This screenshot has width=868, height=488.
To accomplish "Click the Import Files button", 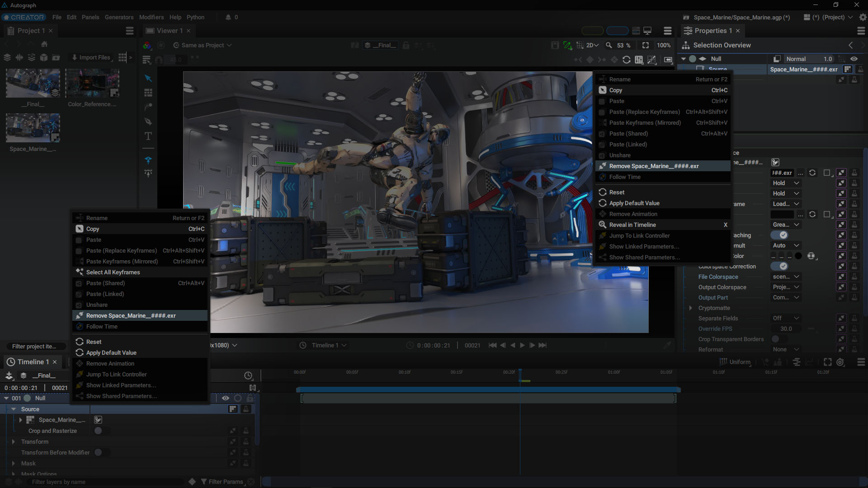I will (91, 57).
